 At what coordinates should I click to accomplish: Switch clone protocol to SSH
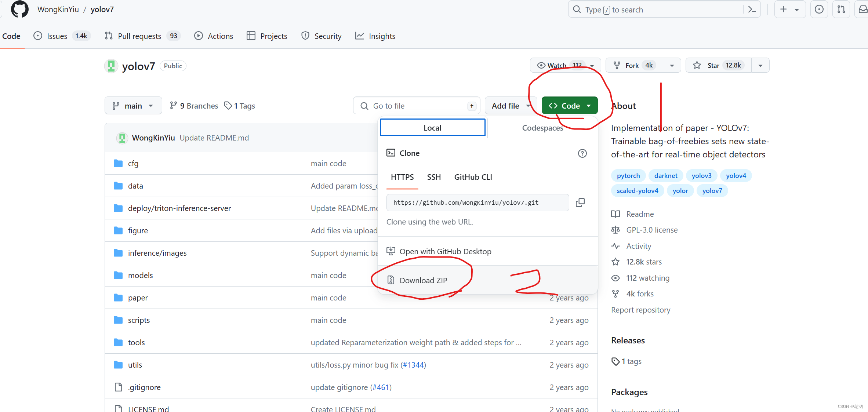tap(433, 177)
